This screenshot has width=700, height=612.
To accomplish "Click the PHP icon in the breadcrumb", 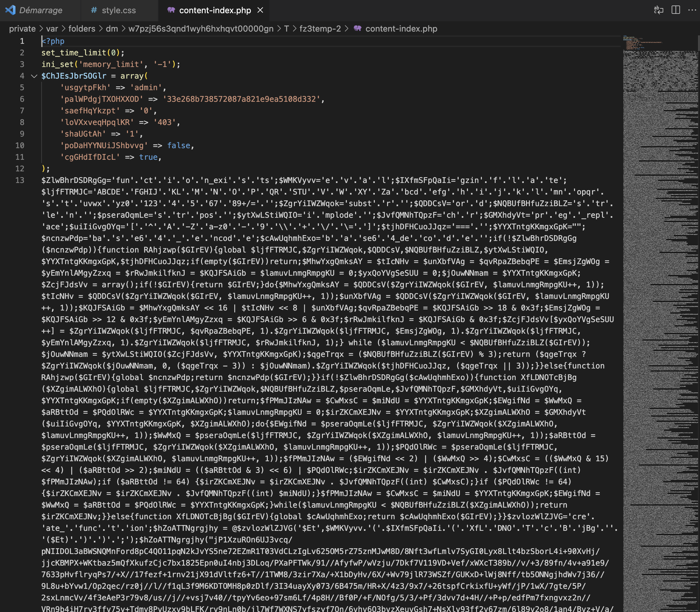I will click(357, 29).
